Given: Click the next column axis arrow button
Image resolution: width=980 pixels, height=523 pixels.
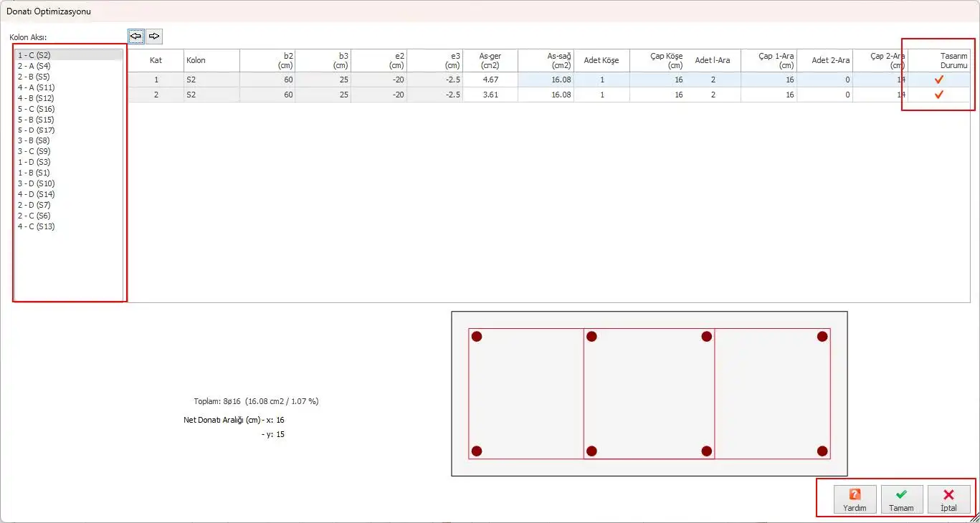Looking at the screenshot, I should [154, 36].
